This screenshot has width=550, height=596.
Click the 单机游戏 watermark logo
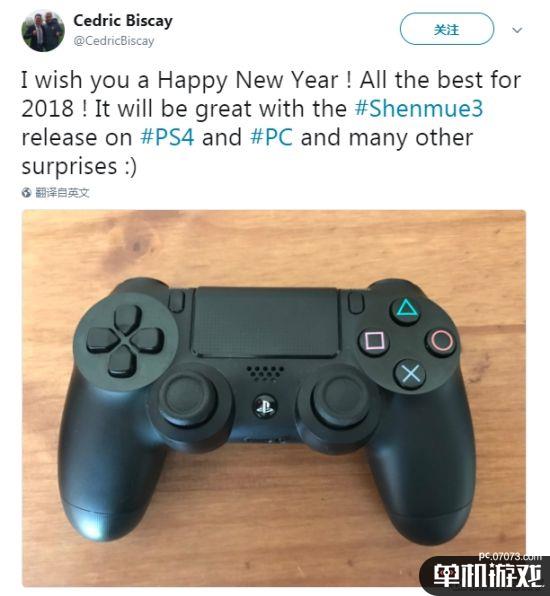[488, 575]
